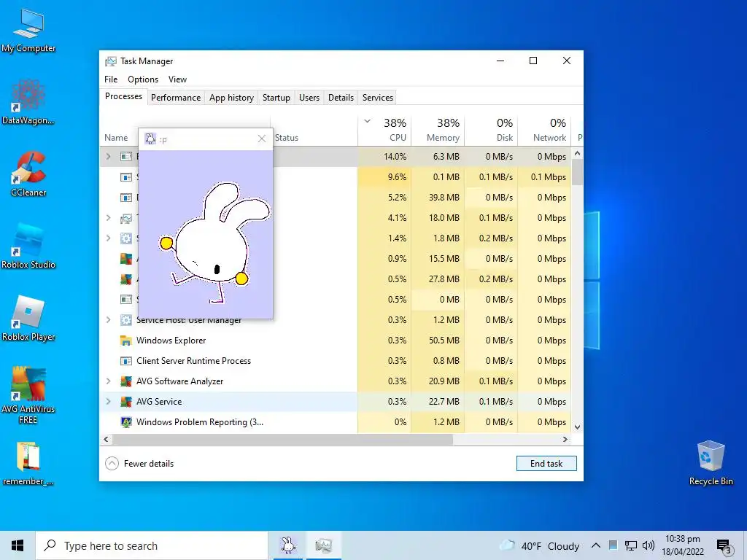Sort by the Network column header
747x560 pixels.
[x=544, y=130]
